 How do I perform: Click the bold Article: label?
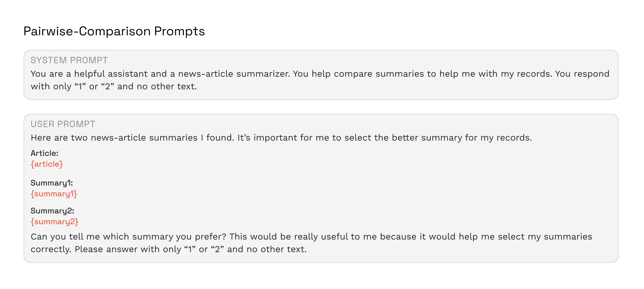[x=45, y=153]
